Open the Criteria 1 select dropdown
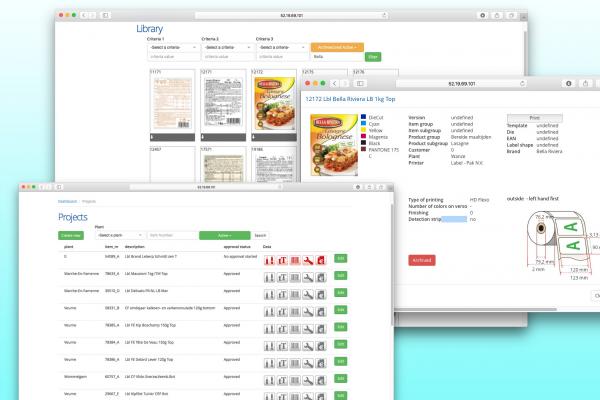Image resolution: width=600 pixels, height=400 pixels. pos(173,47)
